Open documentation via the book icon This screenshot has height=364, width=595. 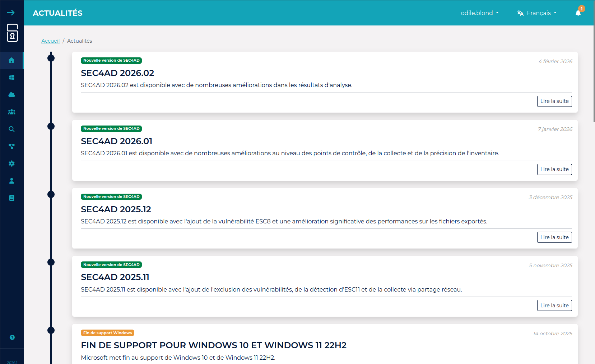tap(12, 198)
